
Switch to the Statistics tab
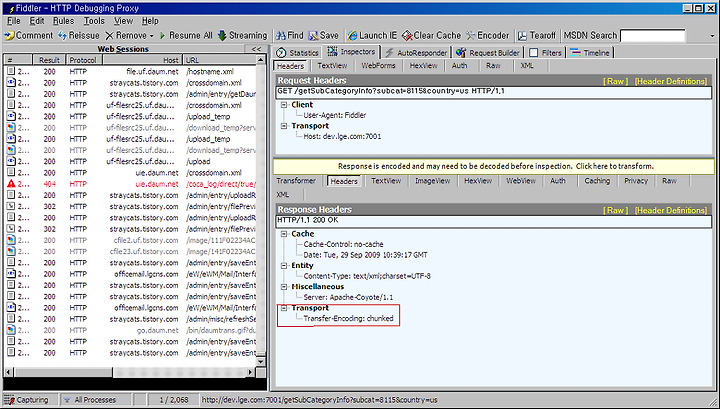[x=298, y=53]
